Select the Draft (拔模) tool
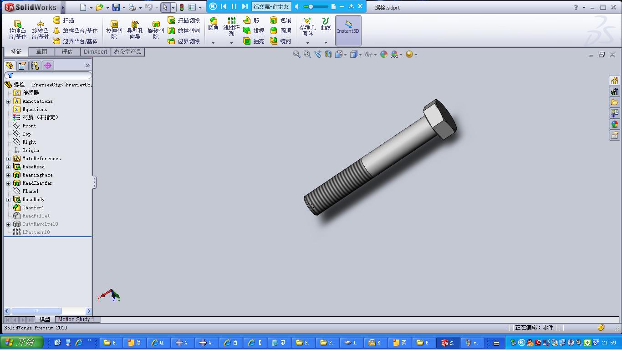 tap(253, 31)
